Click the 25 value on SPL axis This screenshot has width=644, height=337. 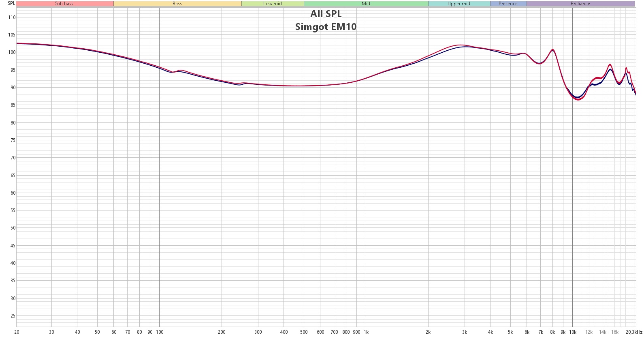13,316
